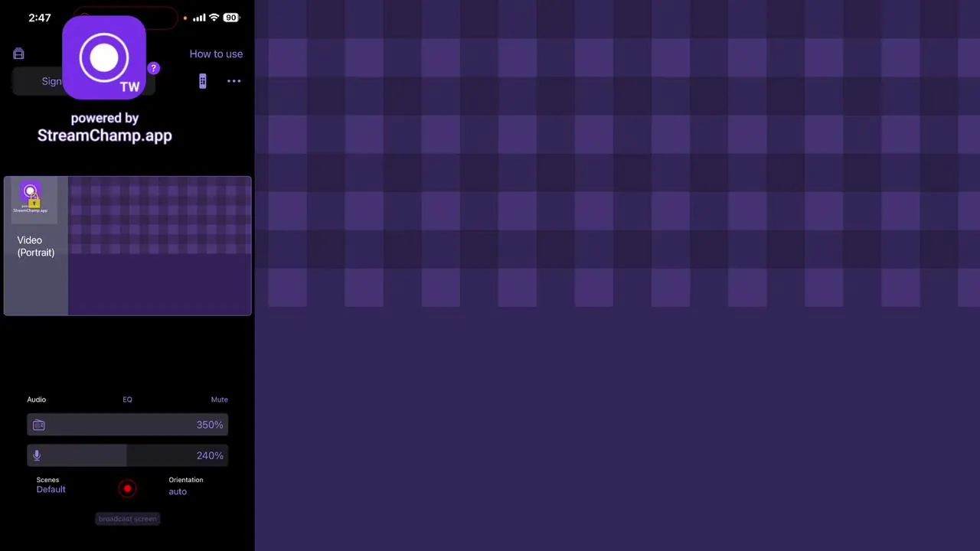The image size is (980, 551).
Task: Set the app audio volume slider at 350%
Action: click(x=128, y=425)
